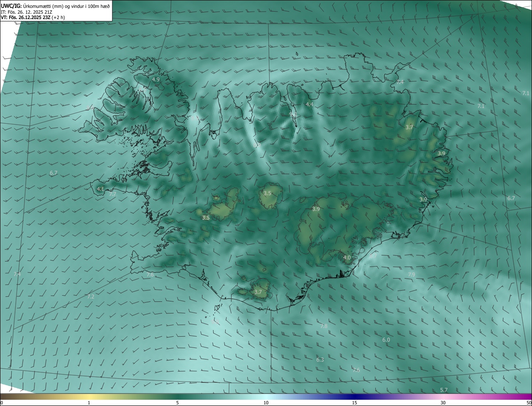
Task: Click the 'VT: Fös. 26.12.2025 23Z (+2 h)' line
Action: 33,17
